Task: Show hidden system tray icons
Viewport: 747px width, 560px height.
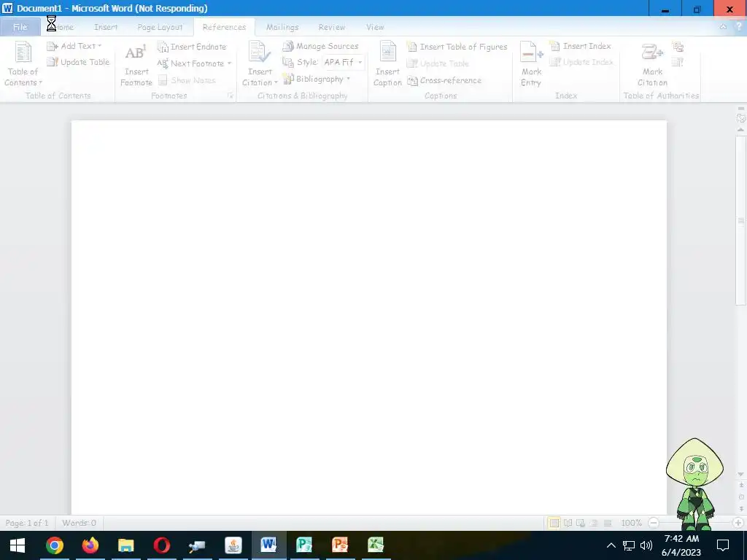Action: coord(611,545)
